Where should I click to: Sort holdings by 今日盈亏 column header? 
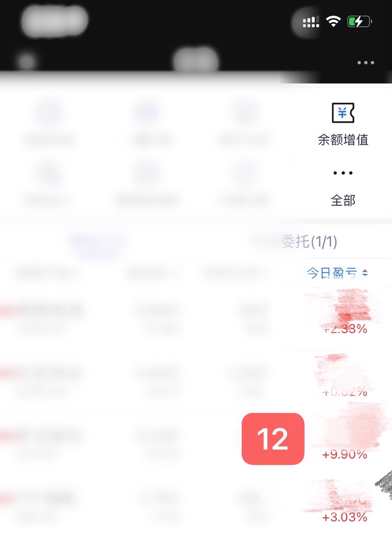(332, 273)
